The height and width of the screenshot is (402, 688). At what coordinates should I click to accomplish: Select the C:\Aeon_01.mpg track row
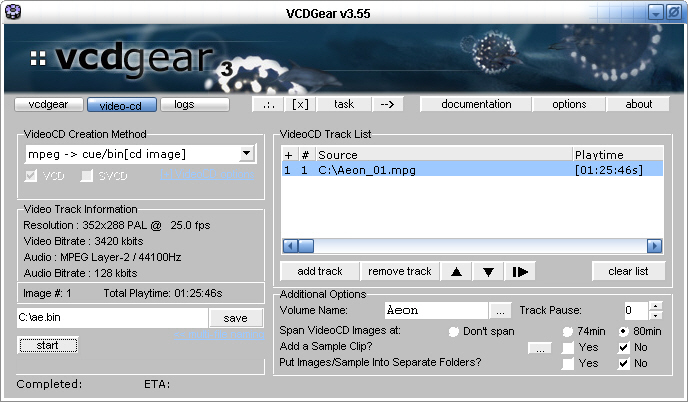tap(472, 170)
